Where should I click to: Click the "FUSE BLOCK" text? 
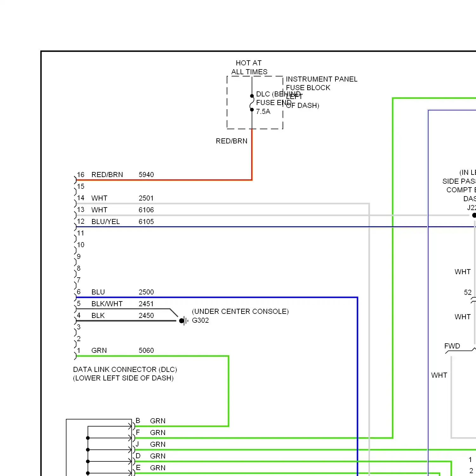click(x=308, y=88)
